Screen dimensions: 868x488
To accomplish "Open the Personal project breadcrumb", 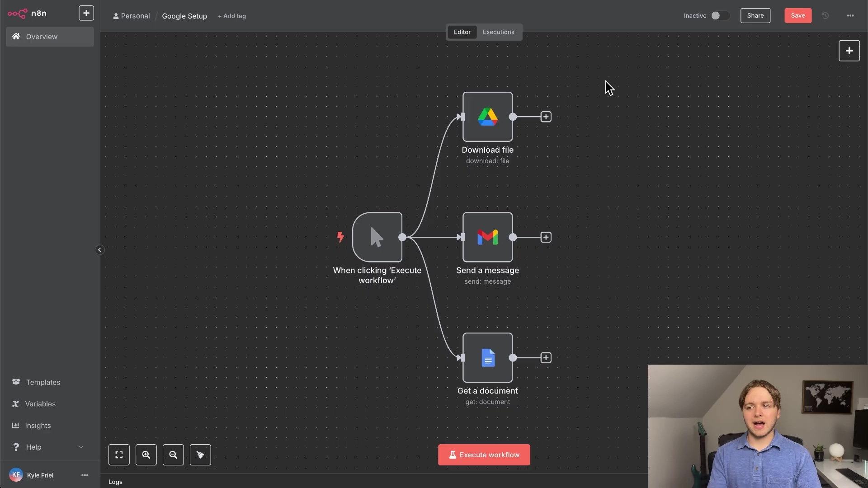I will [132, 16].
